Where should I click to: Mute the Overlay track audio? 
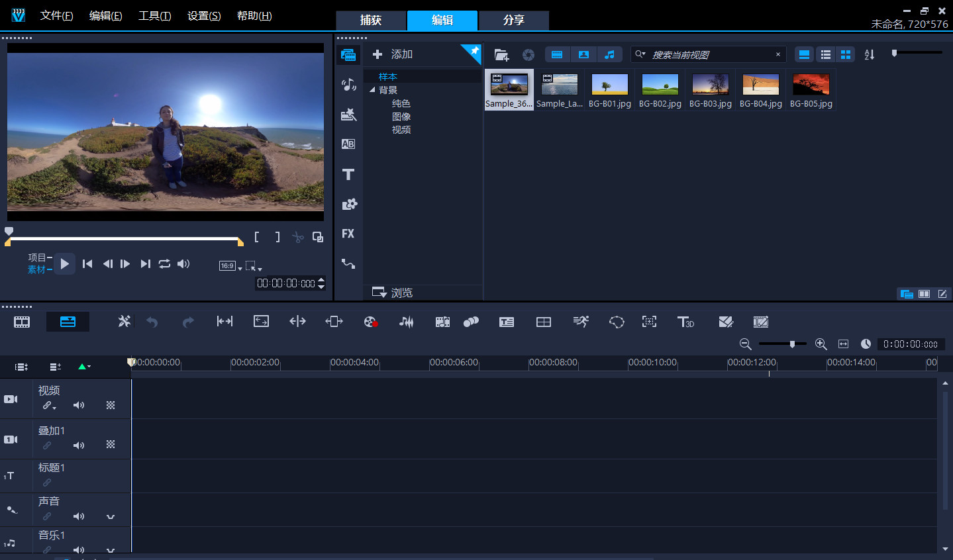point(79,445)
